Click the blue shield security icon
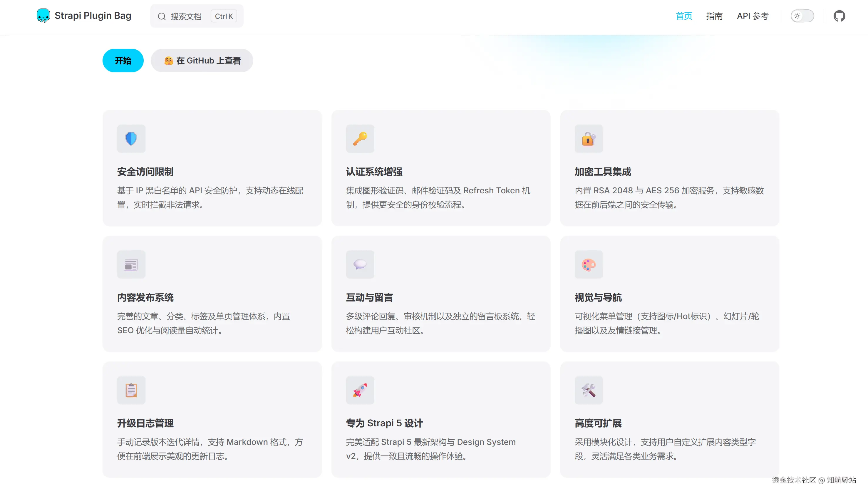This screenshot has width=868, height=496. coord(131,139)
